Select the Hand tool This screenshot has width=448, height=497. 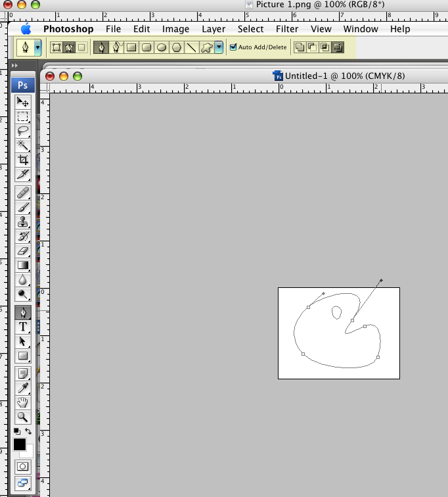pos(23,403)
